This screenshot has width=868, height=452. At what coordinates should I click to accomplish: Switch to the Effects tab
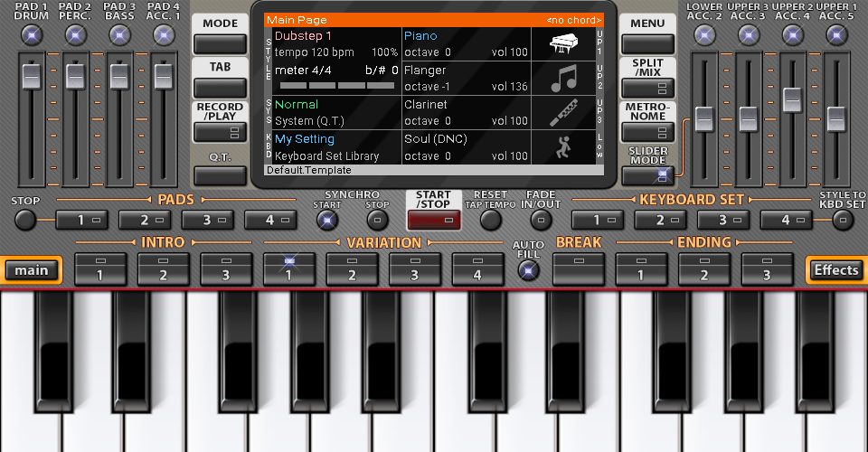(x=835, y=270)
